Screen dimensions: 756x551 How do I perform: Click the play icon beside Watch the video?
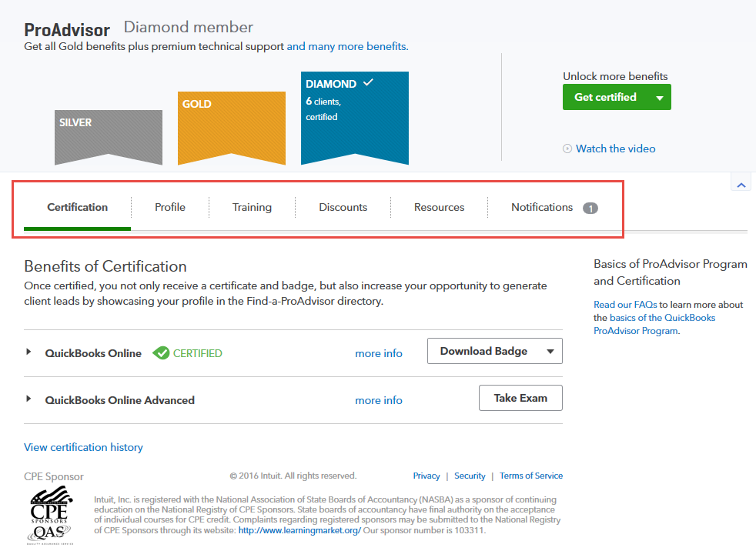(567, 149)
